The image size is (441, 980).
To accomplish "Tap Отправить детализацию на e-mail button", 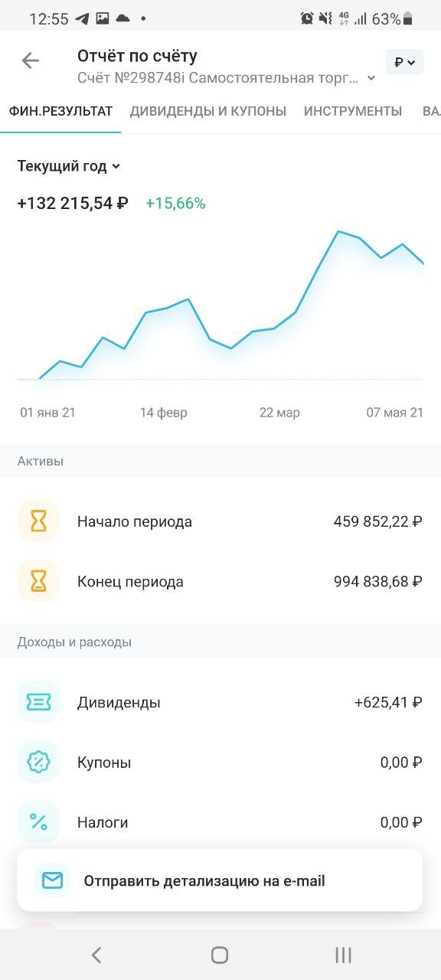I will pyautogui.click(x=220, y=880).
